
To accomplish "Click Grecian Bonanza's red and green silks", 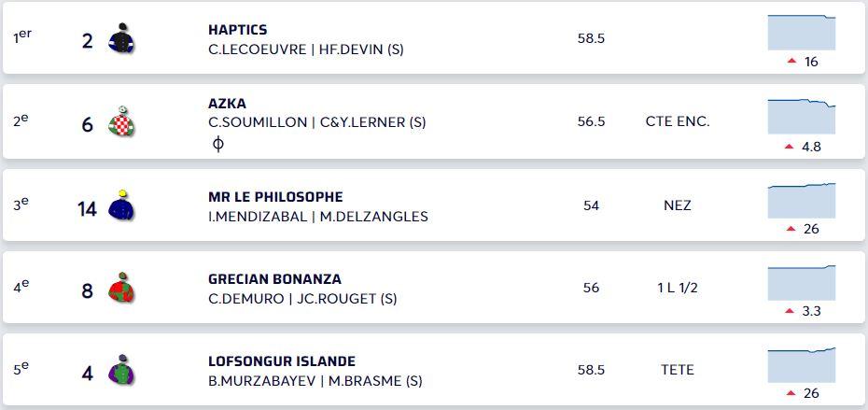I will (121, 289).
